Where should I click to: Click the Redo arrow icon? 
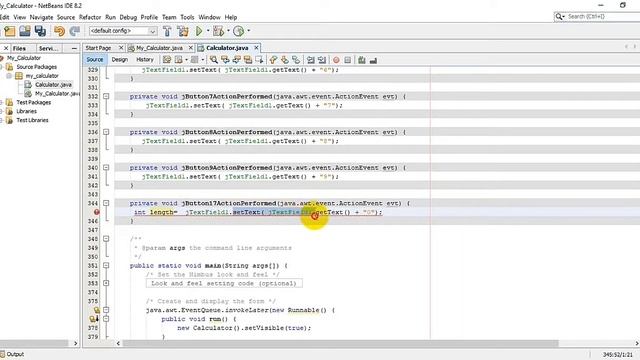click(75, 31)
